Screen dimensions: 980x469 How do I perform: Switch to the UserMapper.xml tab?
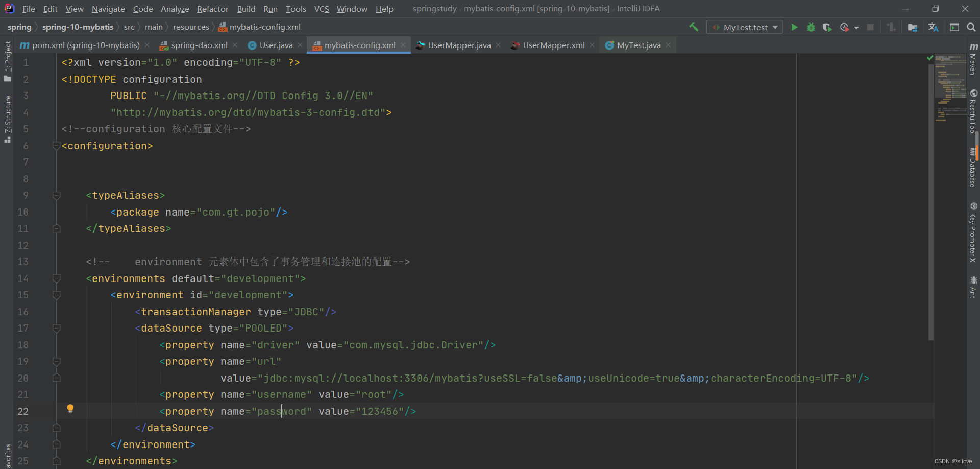point(553,45)
